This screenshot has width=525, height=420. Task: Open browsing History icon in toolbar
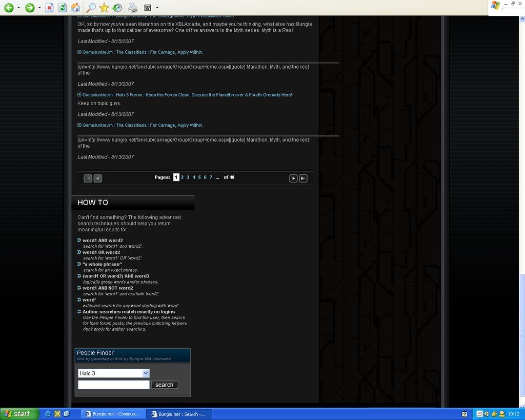tap(117, 8)
